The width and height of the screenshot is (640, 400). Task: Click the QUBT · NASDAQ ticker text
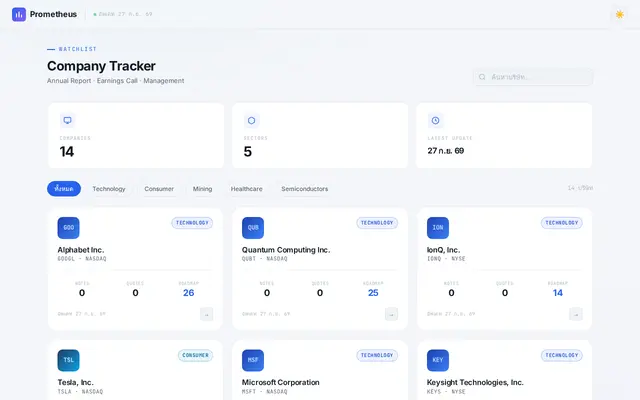(x=264, y=259)
